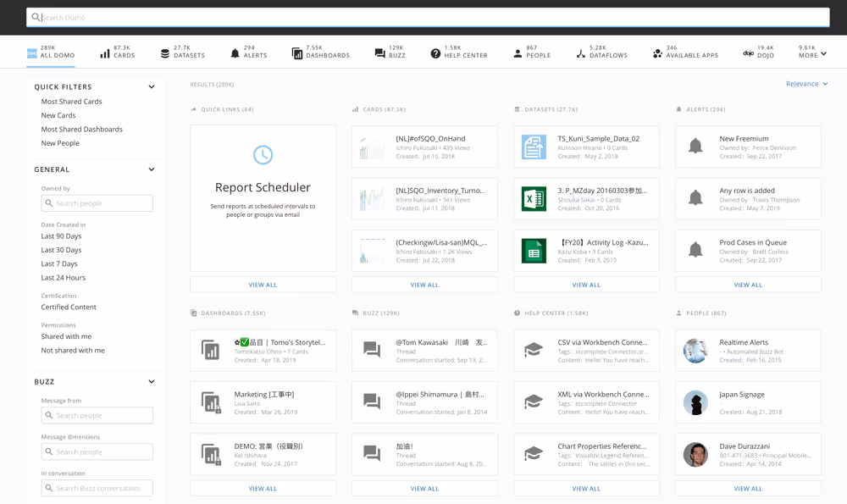Viewport: 847px width, 504px height.
Task: Filter by Last 24 Hours
Action: 64,278
